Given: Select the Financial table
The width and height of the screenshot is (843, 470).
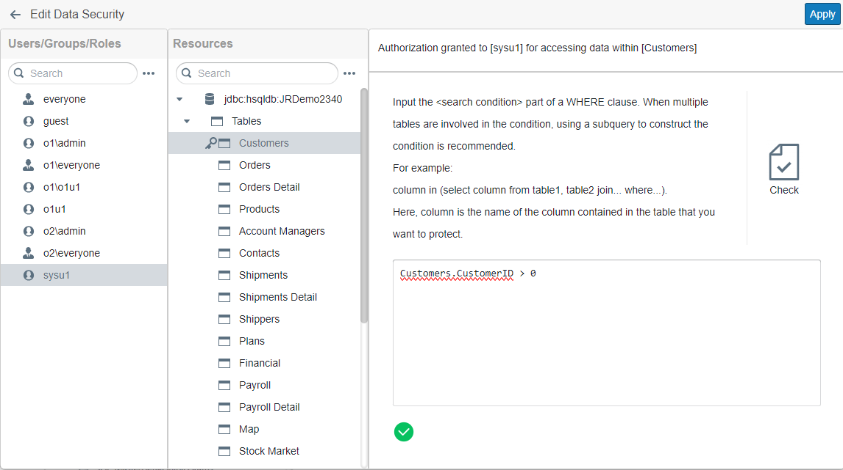Looking at the screenshot, I should pos(260,364).
